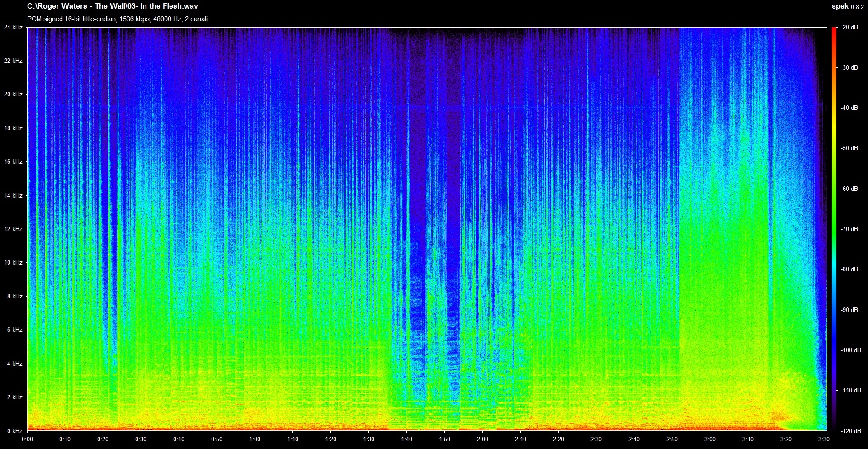
Task: Click the 2 kHz frequency label
Action: [x=14, y=397]
